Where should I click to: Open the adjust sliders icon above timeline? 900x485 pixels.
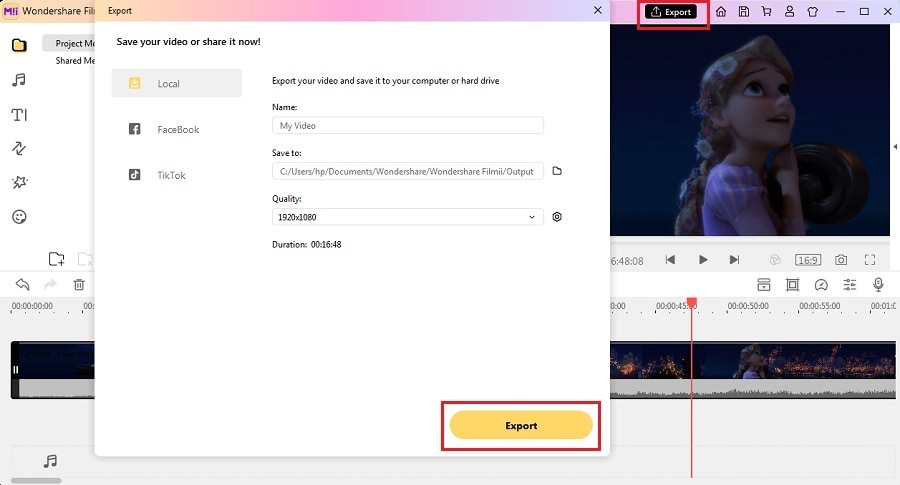coord(849,285)
